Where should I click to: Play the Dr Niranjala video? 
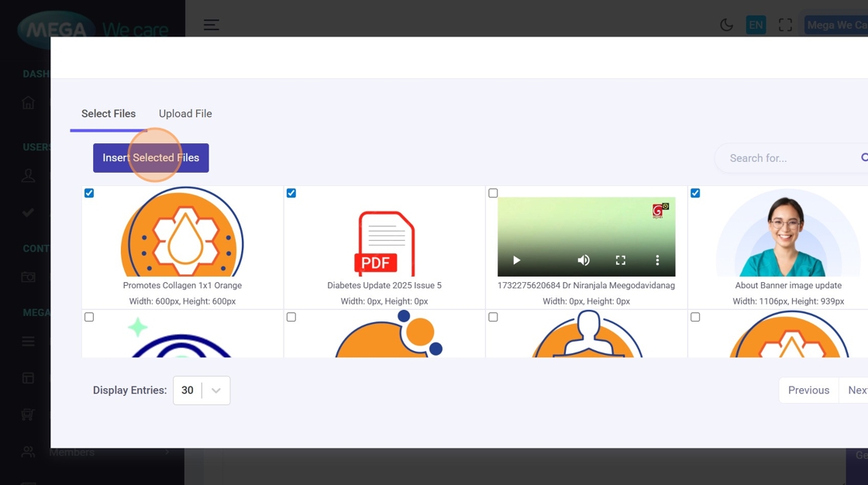pyautogui.click(x=517, y=260)
